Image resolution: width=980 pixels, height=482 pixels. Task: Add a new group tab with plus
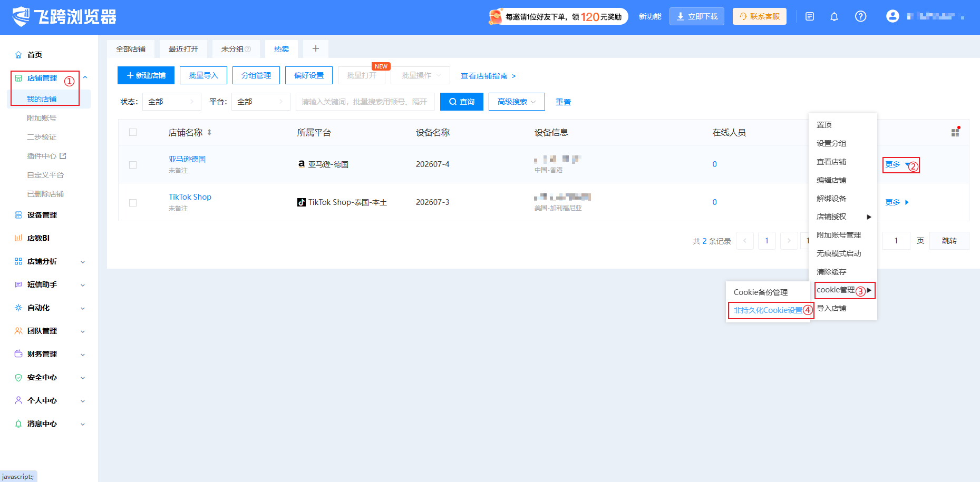(x=316, y=48)
